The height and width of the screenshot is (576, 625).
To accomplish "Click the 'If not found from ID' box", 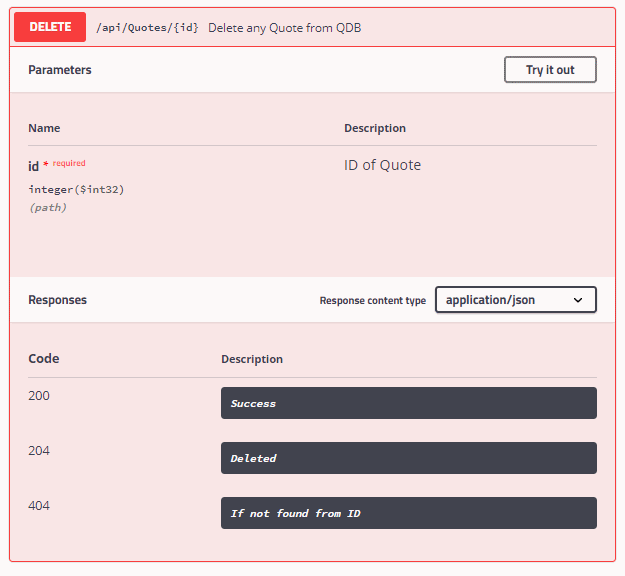I will [x=408, y=513].
